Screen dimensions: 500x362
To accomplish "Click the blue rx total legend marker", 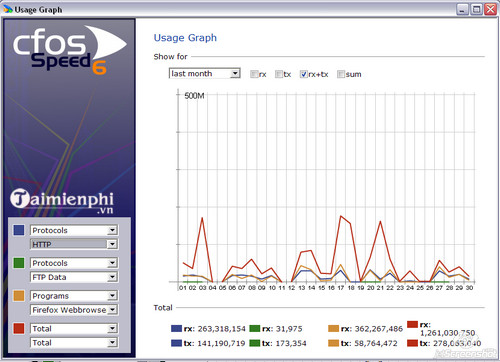I will (176, 329).
